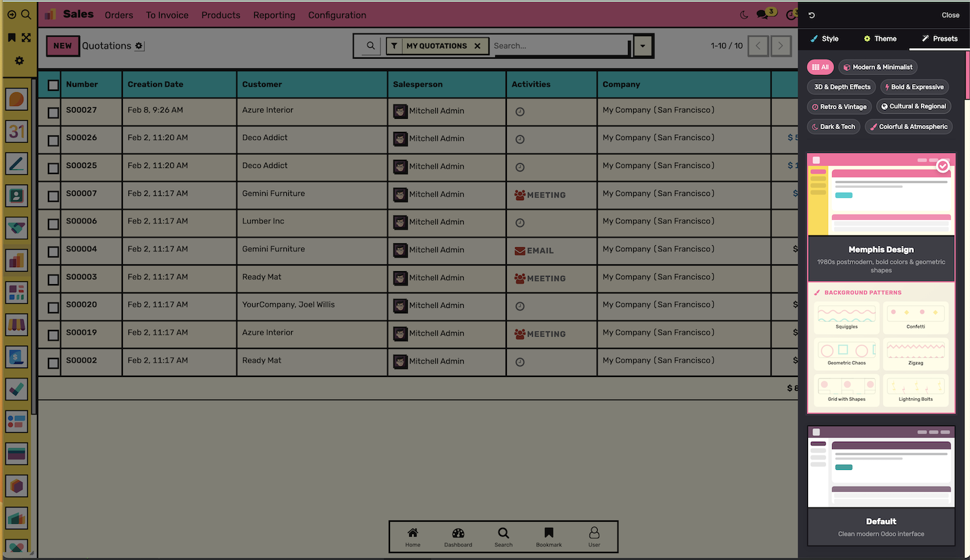Toggle dark mode with the moon icon
This screenshot has width=970, height=560.
(744, 14)
